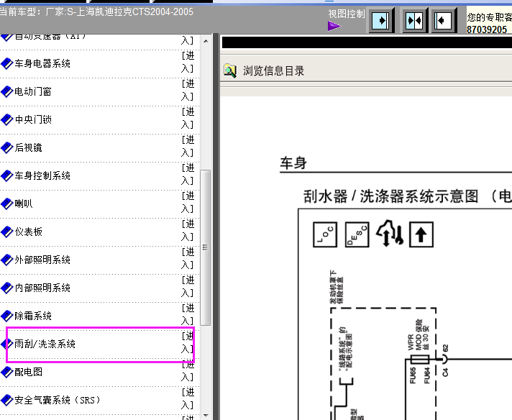Open [进入] link for 仪表板
This screenshot has height=420, width=512.
click(188, 231)
